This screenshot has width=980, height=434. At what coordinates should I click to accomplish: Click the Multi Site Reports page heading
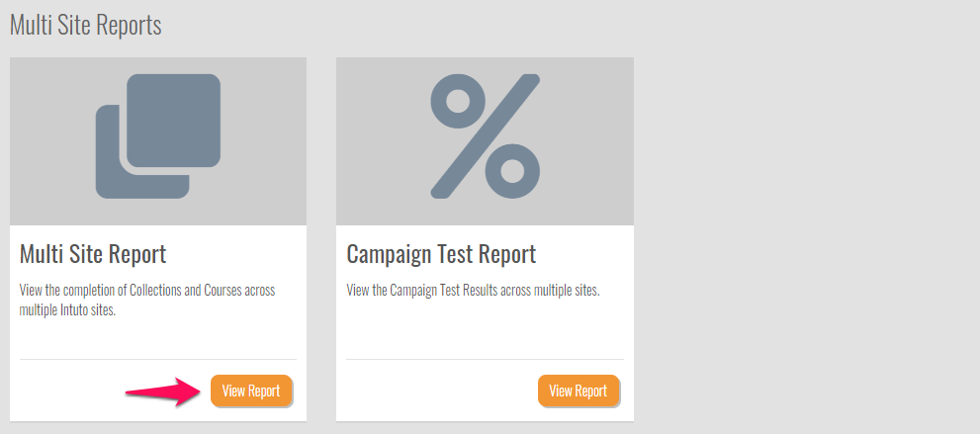tap(85, 25)
